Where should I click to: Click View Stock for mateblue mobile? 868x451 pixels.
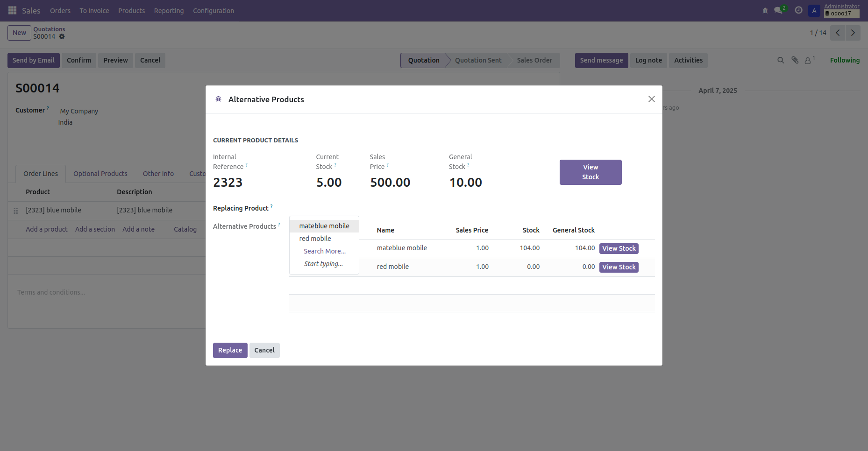click(x=619, y=248)
